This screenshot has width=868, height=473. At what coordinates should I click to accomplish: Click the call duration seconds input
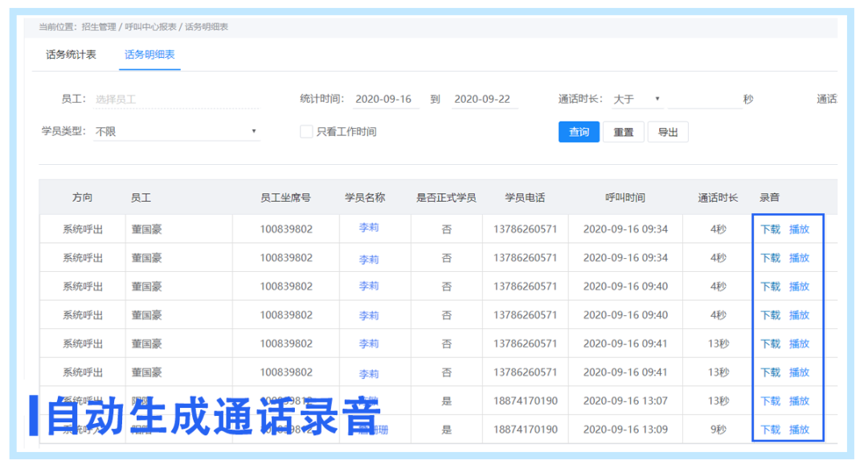pos(704,100)
